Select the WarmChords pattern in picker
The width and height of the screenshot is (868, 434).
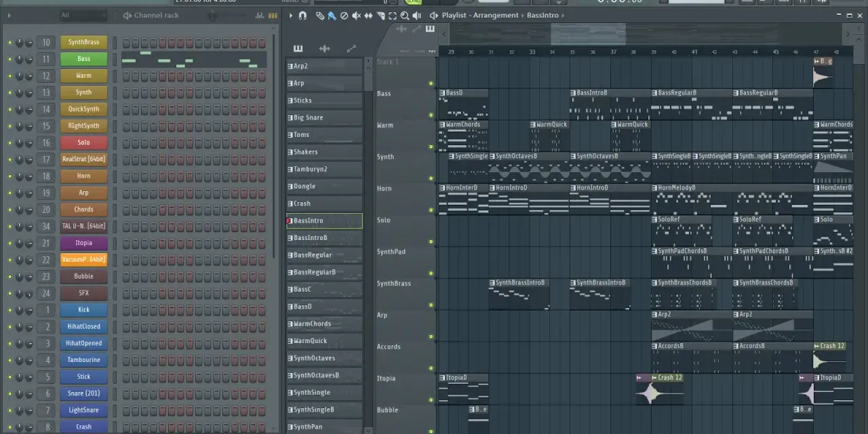(324, 323)
